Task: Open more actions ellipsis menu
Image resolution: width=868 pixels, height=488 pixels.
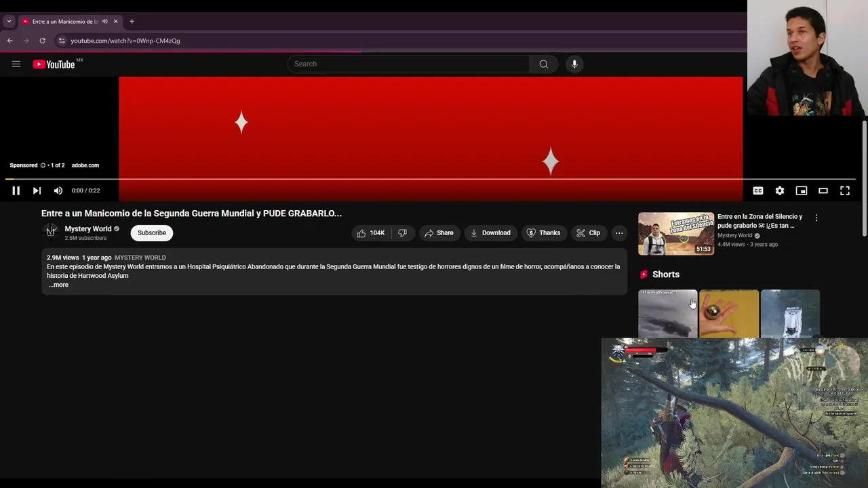Action: [x=619, y=233]
